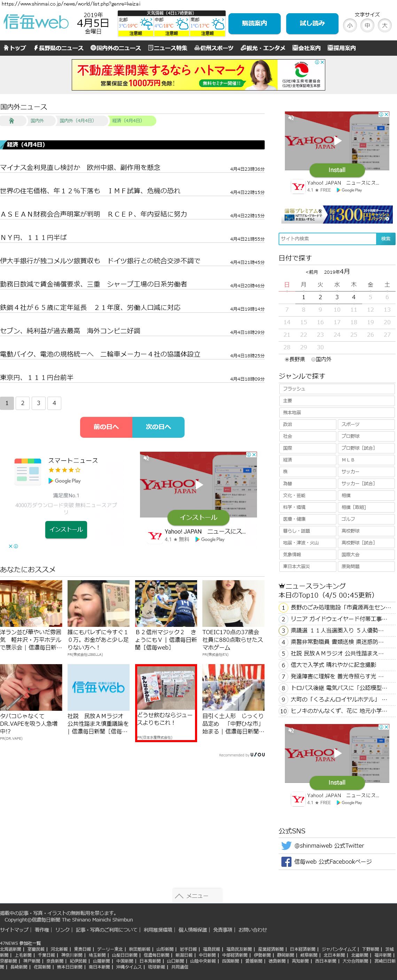Unmute the top sidebar Yahoo video ad

coord(291,118)
